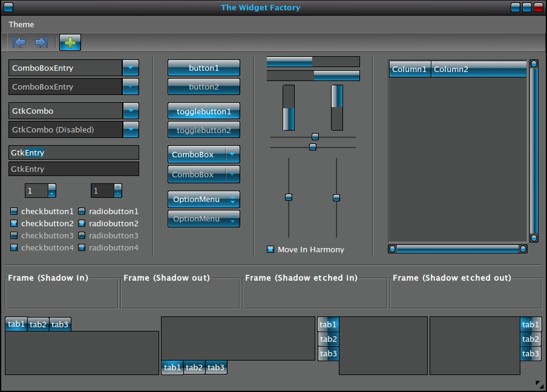This screenshot has height=392, width=547.
Task: Toggle checkbutton2
Action: click(x=42, y=223)
